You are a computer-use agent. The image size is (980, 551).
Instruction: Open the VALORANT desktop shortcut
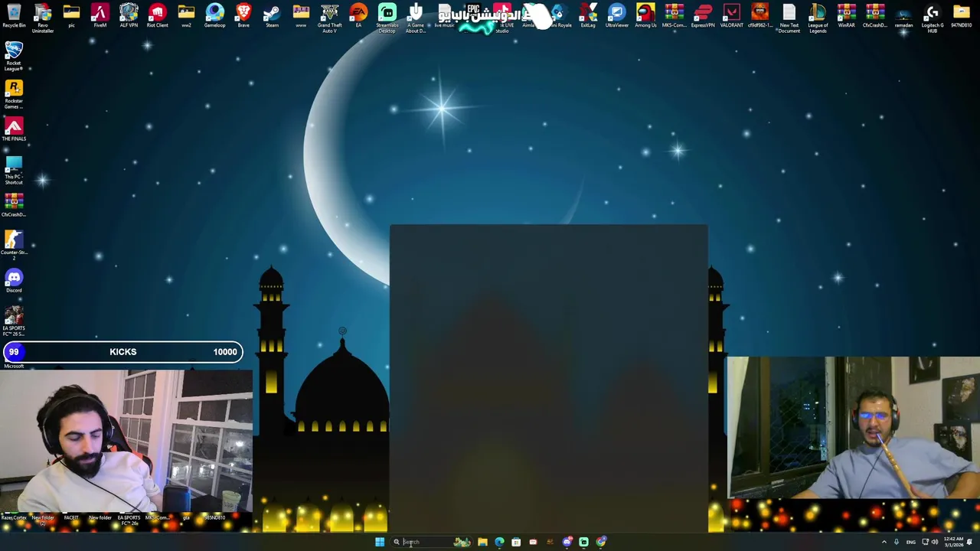[731, 16]
